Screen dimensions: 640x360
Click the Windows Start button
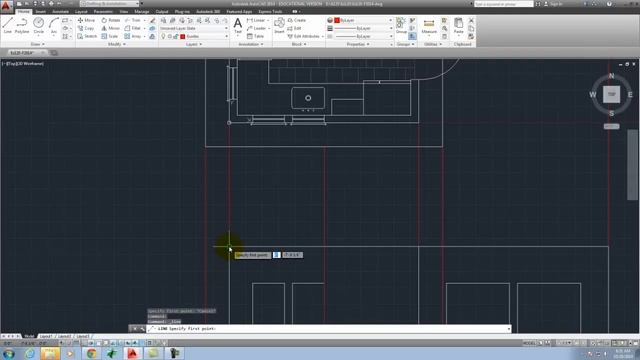click(8, 353)
